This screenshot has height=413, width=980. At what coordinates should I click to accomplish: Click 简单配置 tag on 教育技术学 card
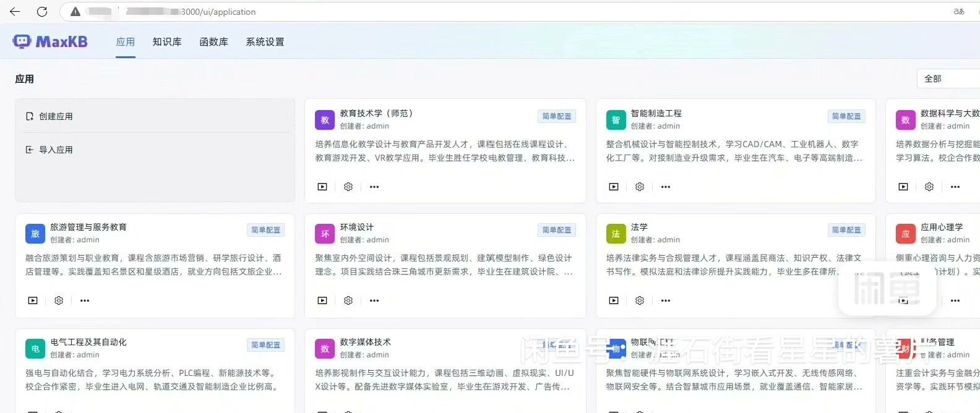[557, 116]
